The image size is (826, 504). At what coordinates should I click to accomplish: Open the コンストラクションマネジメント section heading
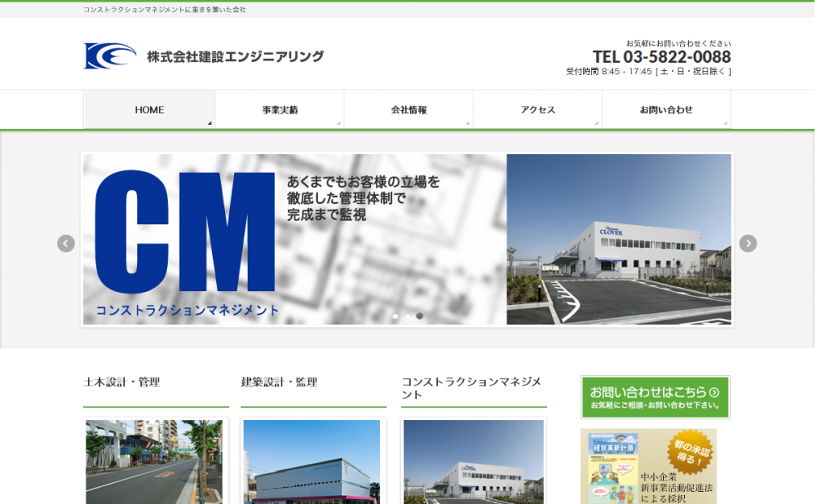point(471,388)
